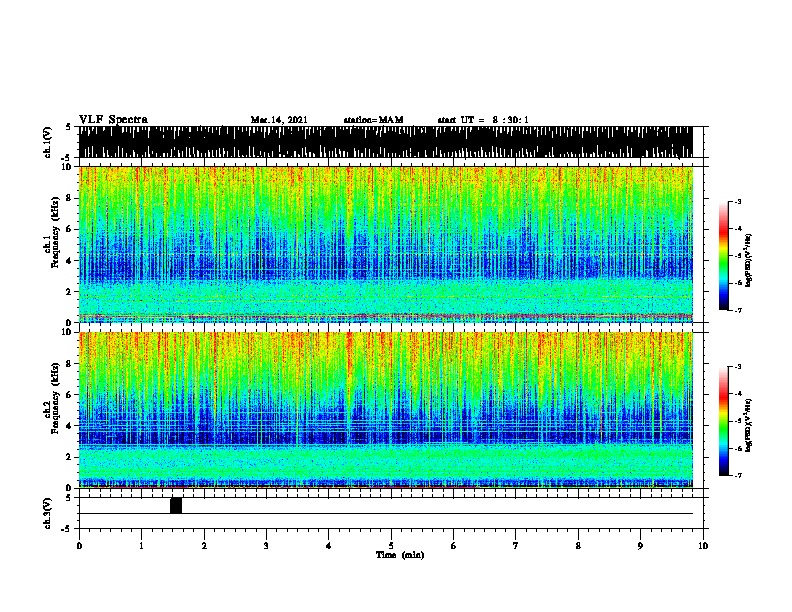The height and width of the screenshot is (612, 792).
Task: Click the ch.1 "Frequency (kHz)" axis label
Action: (55, 232)
